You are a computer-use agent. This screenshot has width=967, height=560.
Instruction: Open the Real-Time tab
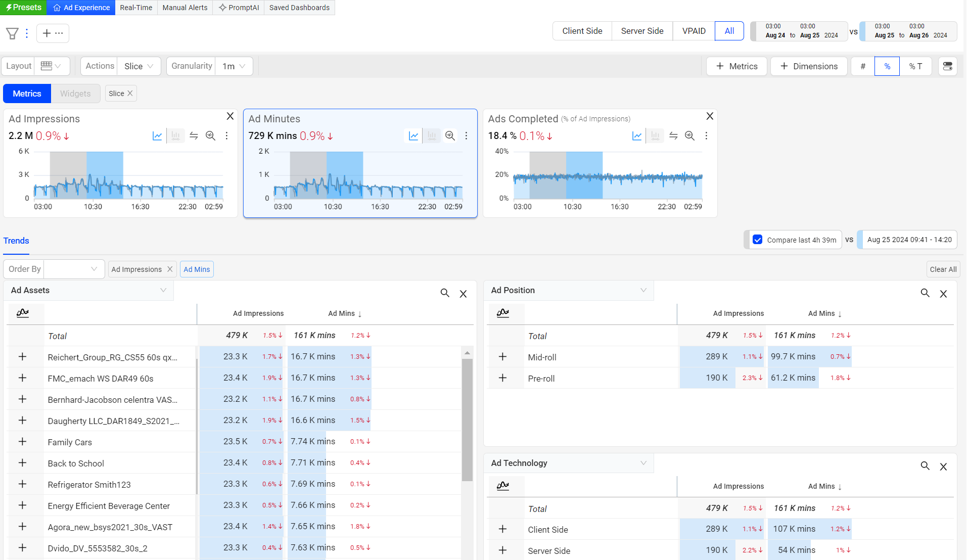136,8
